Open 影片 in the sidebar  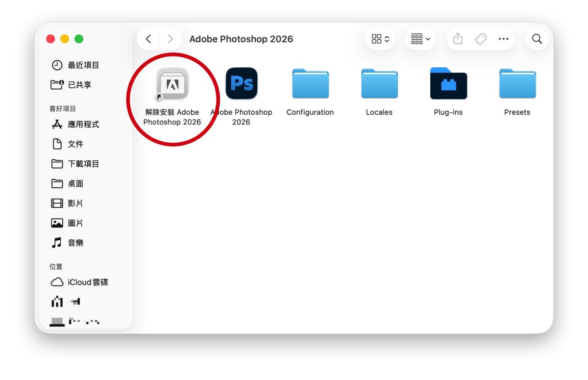[x=68, y=203]
